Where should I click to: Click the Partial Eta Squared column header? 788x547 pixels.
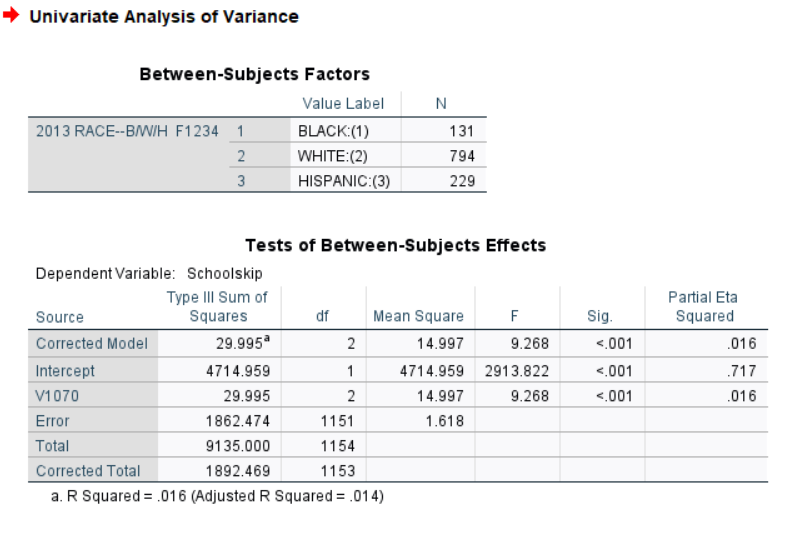tap(704, 306)
